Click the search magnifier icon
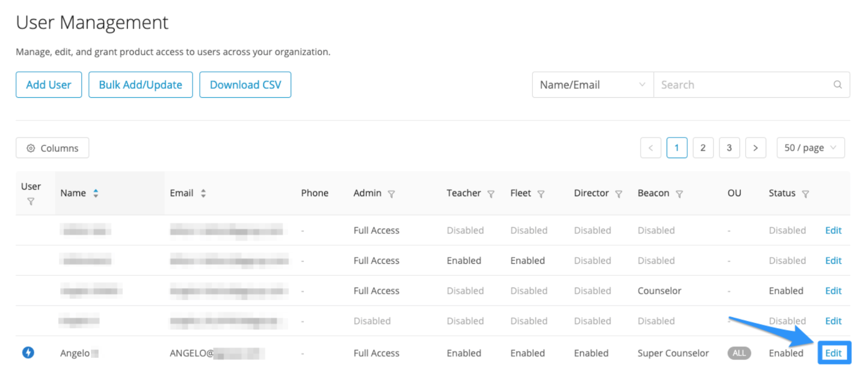 837,85
